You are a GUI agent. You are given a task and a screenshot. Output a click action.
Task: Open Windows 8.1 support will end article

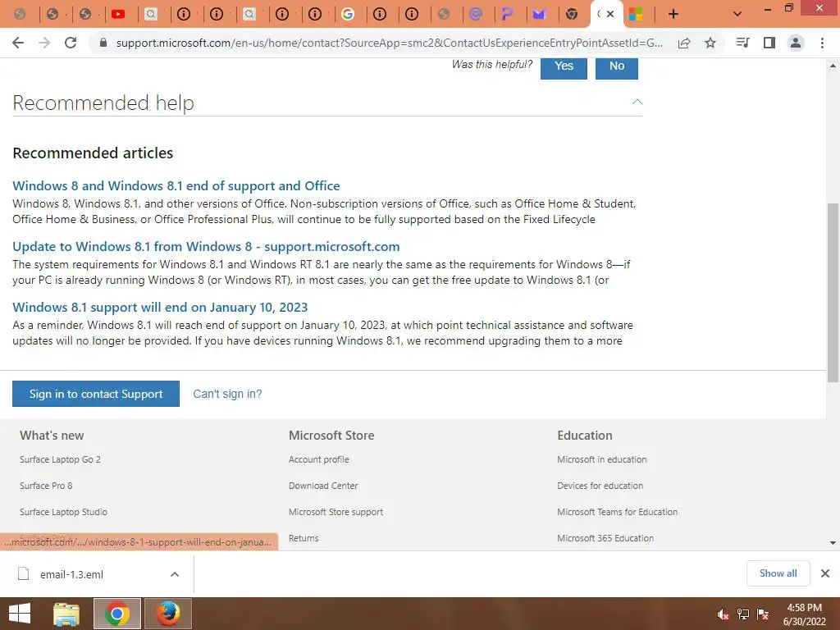[160, 307]
